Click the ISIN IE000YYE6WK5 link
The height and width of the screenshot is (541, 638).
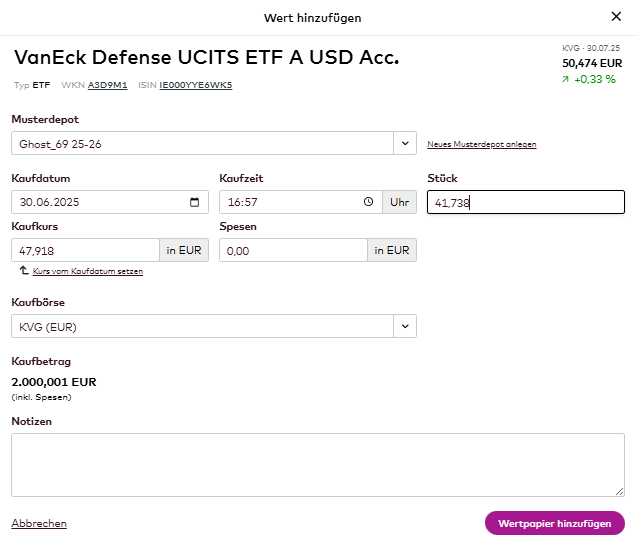tap(196, 85)
